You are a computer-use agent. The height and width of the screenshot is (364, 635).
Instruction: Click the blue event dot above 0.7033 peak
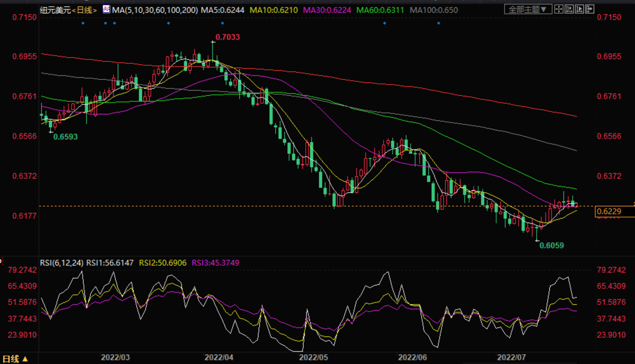click(222, 23)
